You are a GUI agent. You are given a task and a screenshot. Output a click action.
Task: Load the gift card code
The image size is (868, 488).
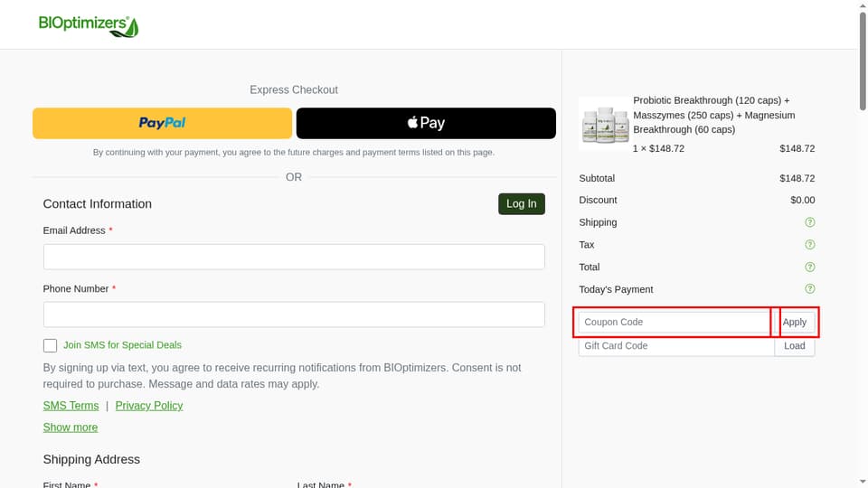click(795, 346)
